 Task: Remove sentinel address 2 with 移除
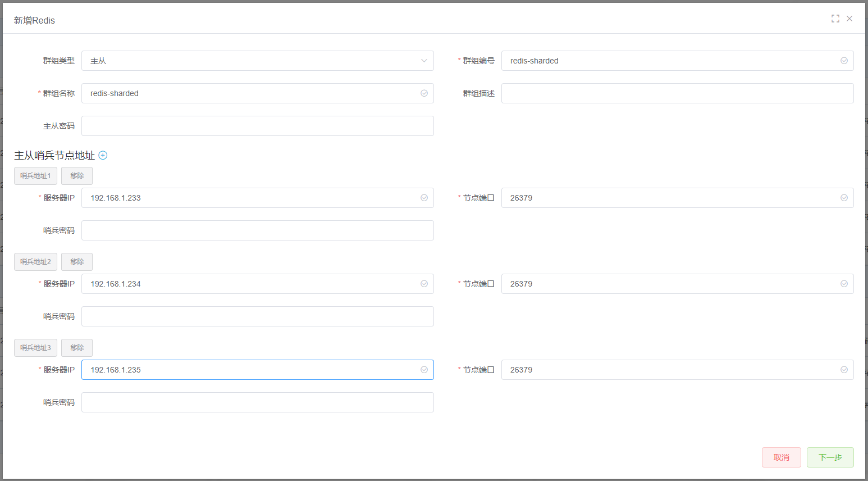click(77, 262)
